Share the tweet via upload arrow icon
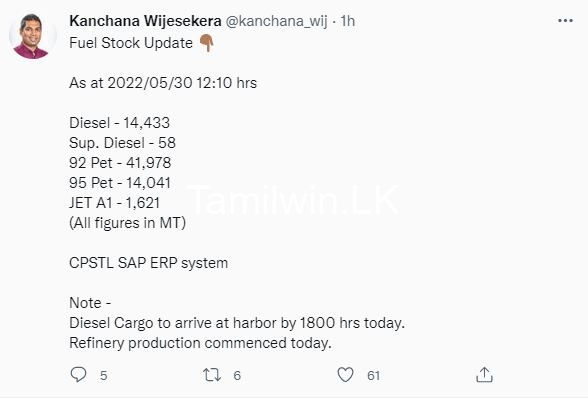 (x=484, y=375)
